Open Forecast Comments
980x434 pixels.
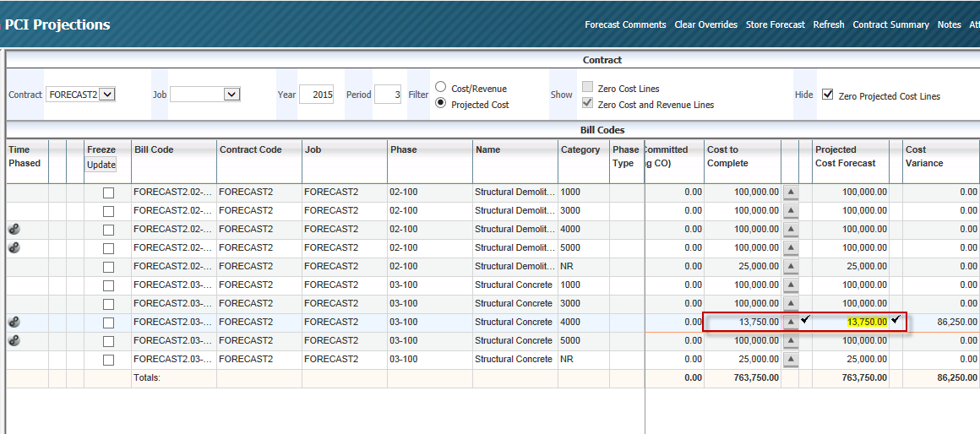point(625,25)
